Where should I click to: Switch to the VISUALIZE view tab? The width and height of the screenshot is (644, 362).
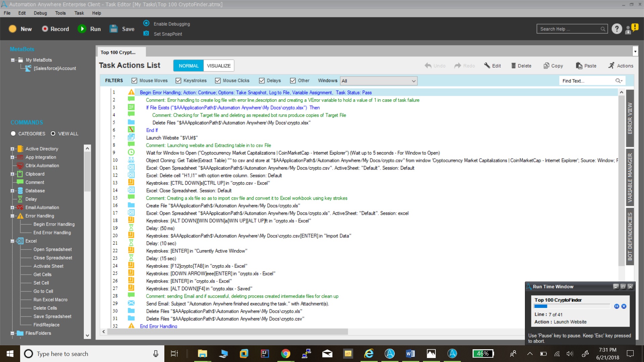click(x=218, y=66)
